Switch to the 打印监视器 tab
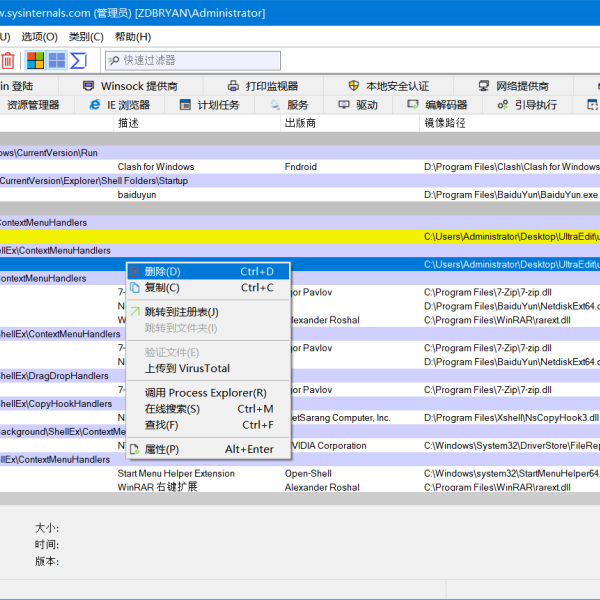Screen dimensions: 600x600 (x=263, y=86)
